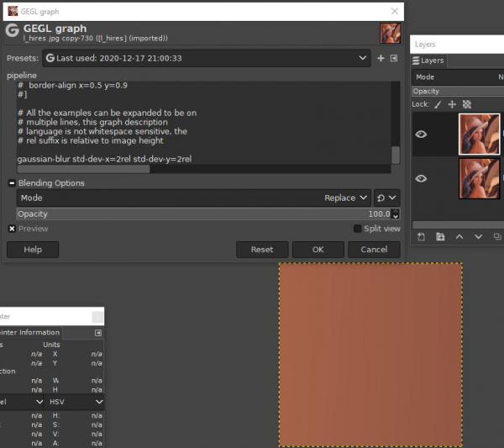This screenshot has height=448, width=504.
Task: Click the lock pixels paintbrush icon
Action: (x=438, y=104)
